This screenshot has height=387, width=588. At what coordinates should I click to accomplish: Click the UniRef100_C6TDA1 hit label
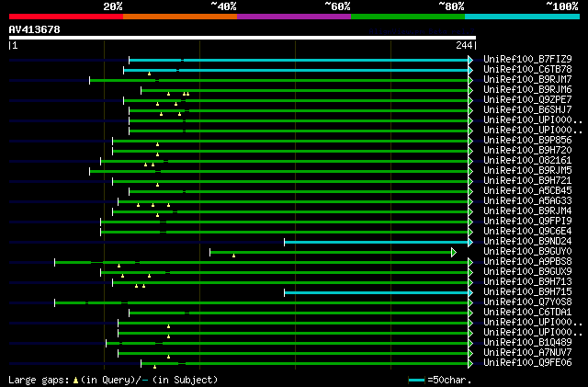(x=527, y=313)
